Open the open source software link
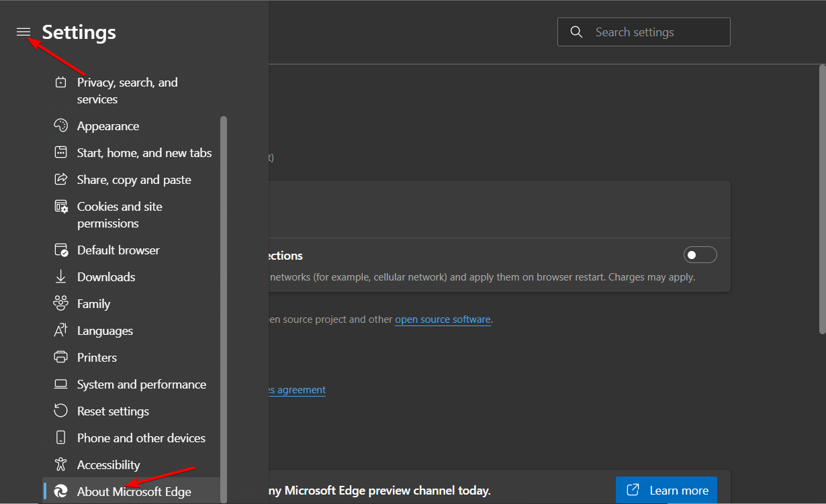 (x=443, y=319)
